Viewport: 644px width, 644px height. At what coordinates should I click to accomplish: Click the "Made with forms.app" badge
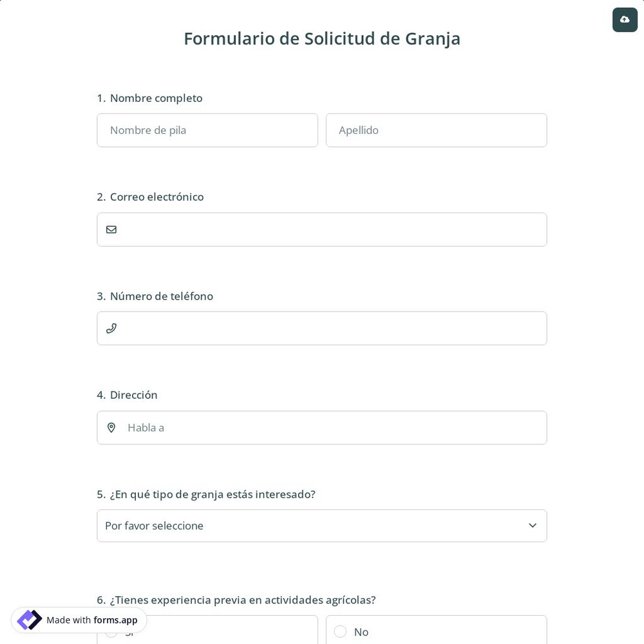pyautogui.click(x=79, y=620)
